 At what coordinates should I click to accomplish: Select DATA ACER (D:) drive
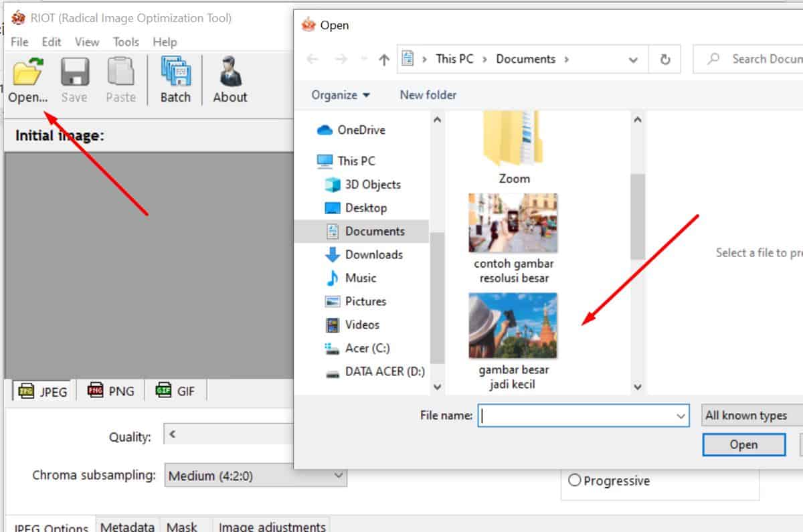coord(384,371)
